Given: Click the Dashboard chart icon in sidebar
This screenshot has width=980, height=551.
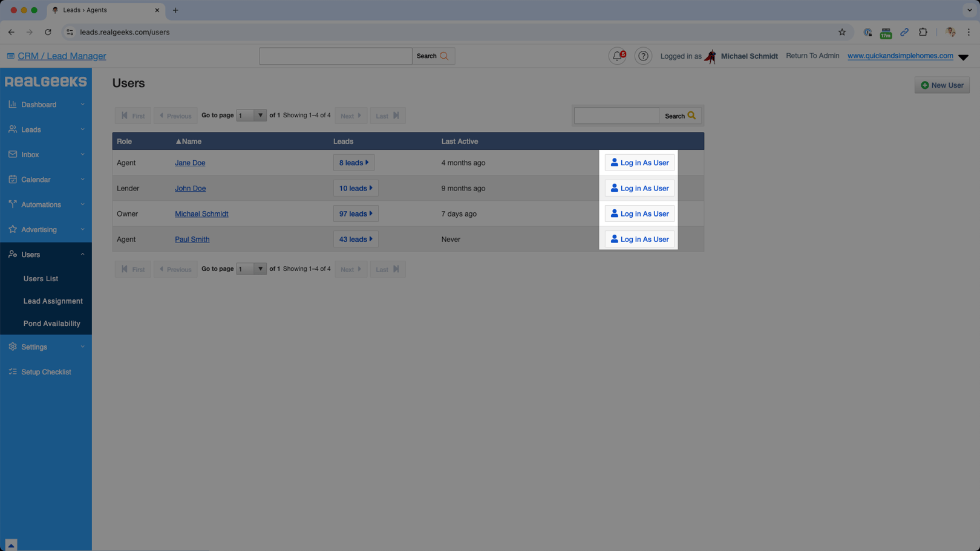Looking at the screenshot, I should point(13,105).
